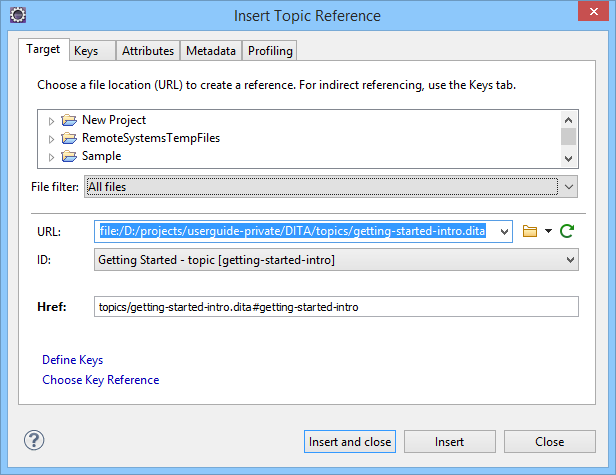Open the browse options arrow beside folder icon
The image size is (616, 475).
coord(548,232)
